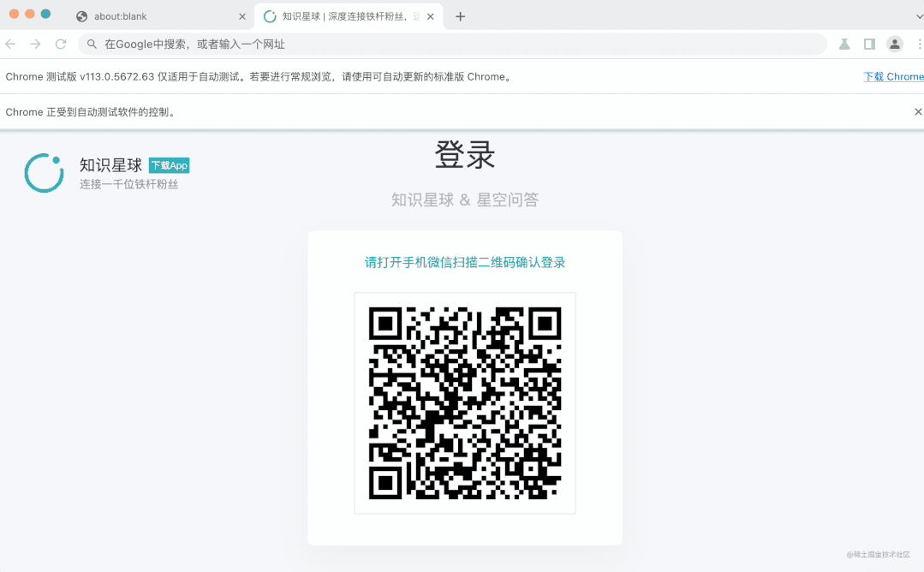Click the search magnifier in address bar
Image resolution: width=924 pixels, height=572 pixels.
92,45
